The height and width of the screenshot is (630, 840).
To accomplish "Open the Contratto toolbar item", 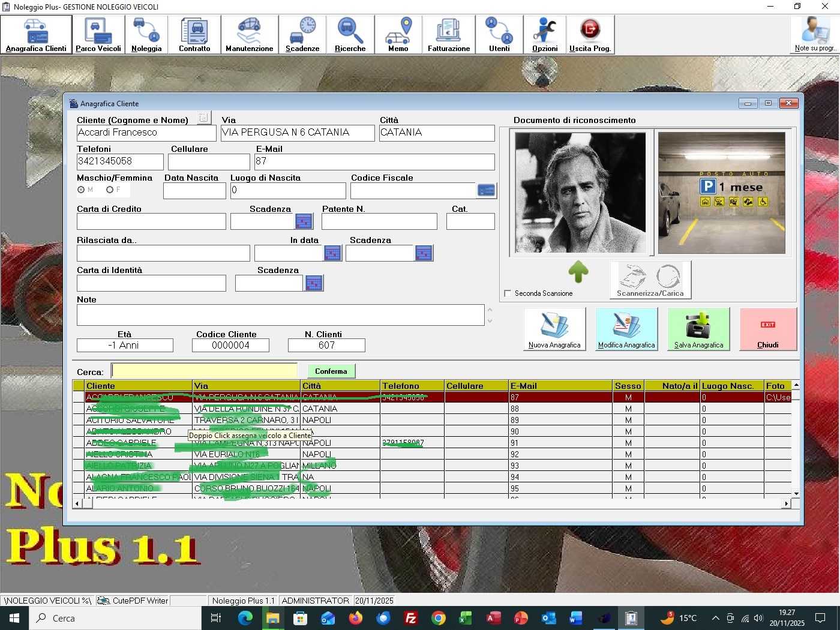I will coord(194,35).
